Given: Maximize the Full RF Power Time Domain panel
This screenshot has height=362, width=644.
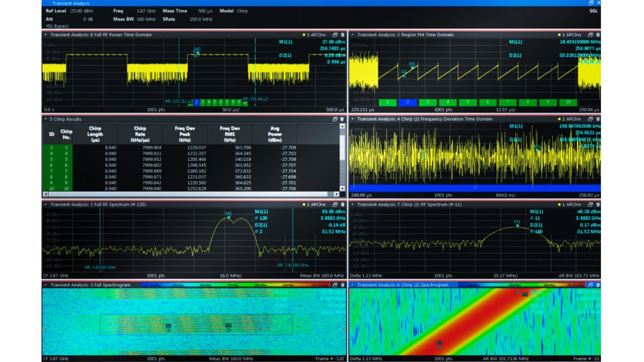Looking at the screenshot, I should tap(335, 35).
